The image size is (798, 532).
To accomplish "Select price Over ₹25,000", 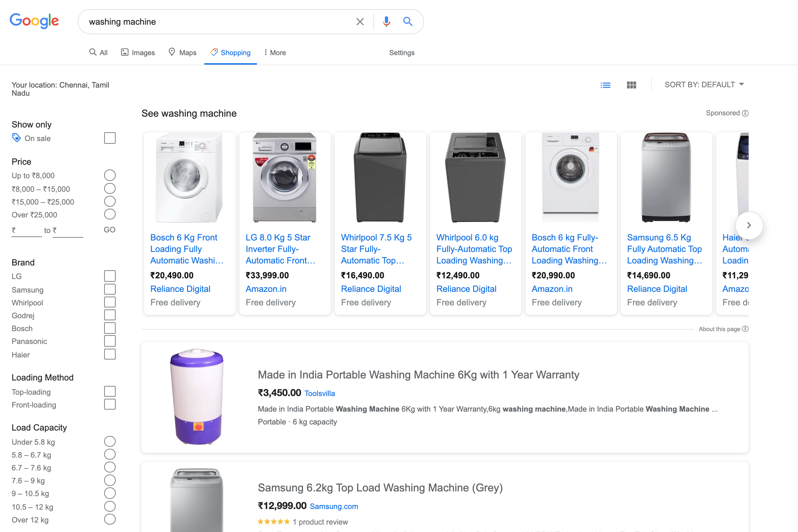I will (x=110, y=214).
